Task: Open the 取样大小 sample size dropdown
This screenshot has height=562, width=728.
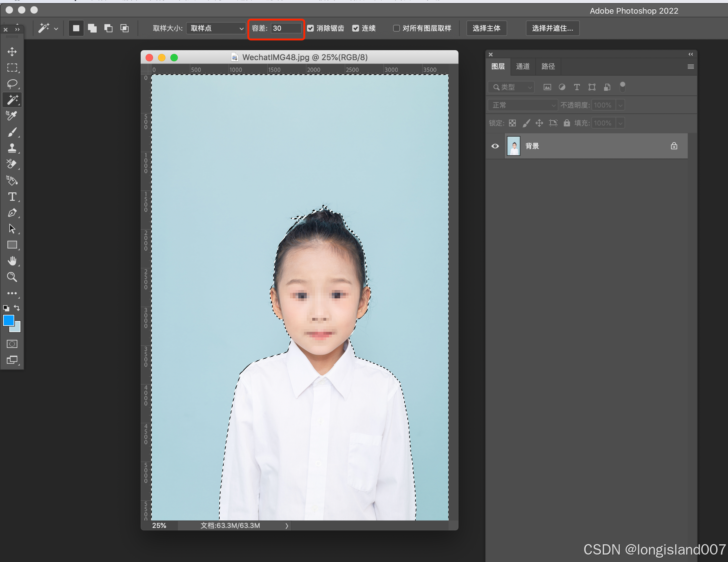Action: (216, 28)
